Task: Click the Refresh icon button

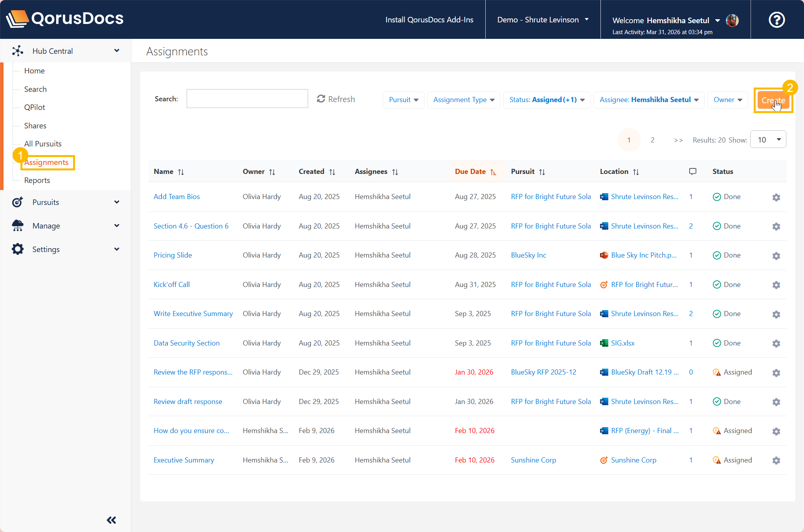Action: [321, 99]
